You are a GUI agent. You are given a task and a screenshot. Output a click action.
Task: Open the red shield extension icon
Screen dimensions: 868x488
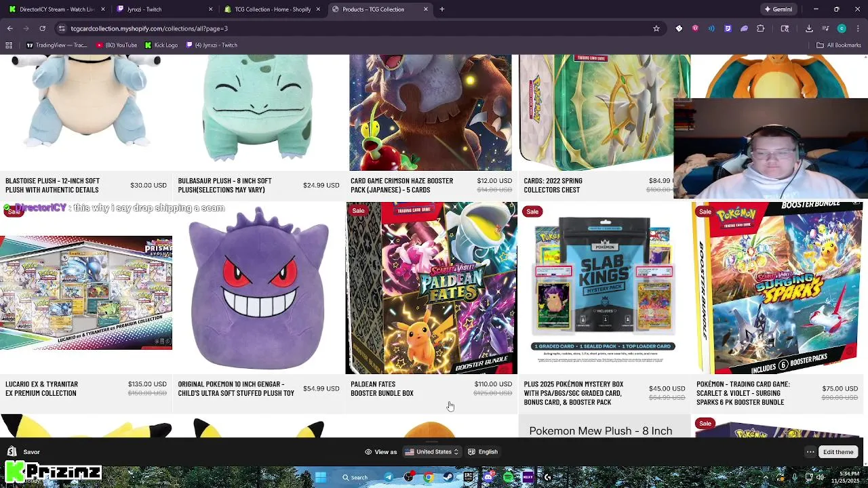(x=695, y=28)
